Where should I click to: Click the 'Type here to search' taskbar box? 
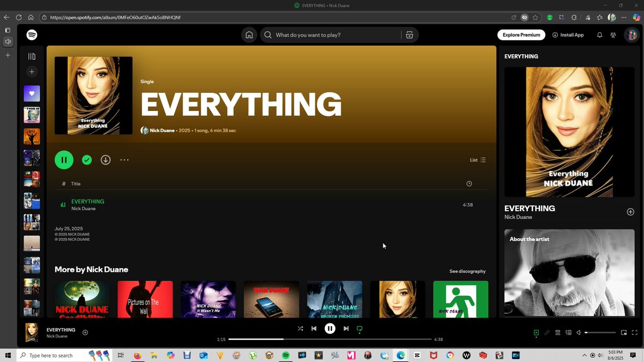64,355
